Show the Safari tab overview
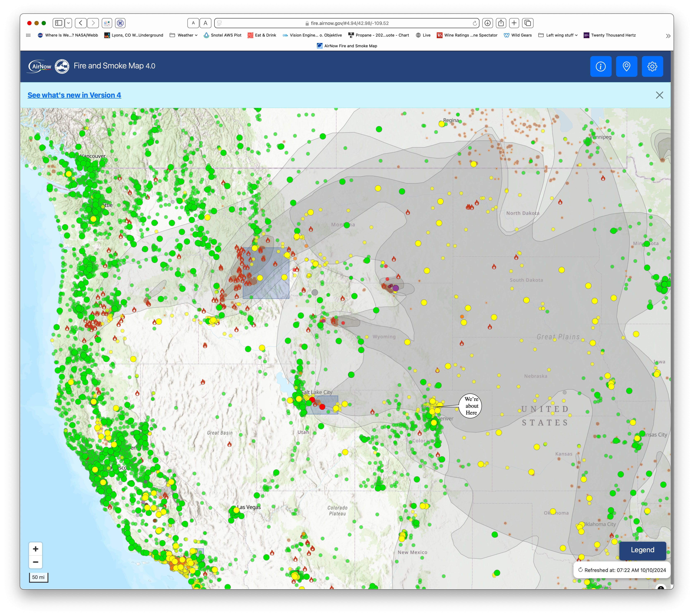The image size is (694, 616). coord(528,23)
